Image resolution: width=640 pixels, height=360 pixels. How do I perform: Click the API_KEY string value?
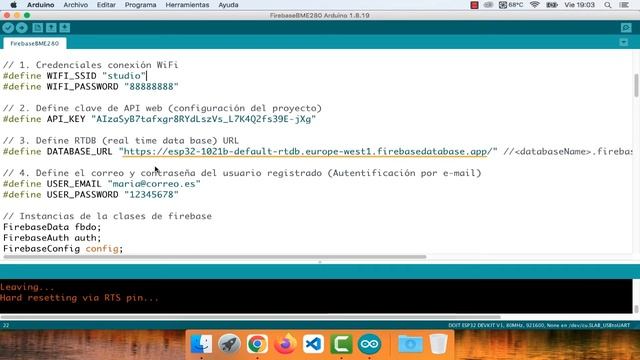point(204,119)
